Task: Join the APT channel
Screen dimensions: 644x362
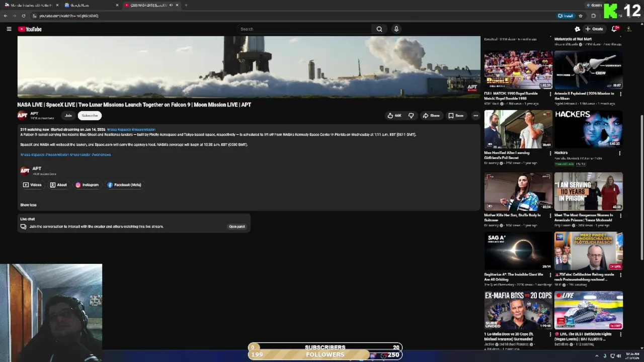Action: pyautogui.click(x=68, y=116)
